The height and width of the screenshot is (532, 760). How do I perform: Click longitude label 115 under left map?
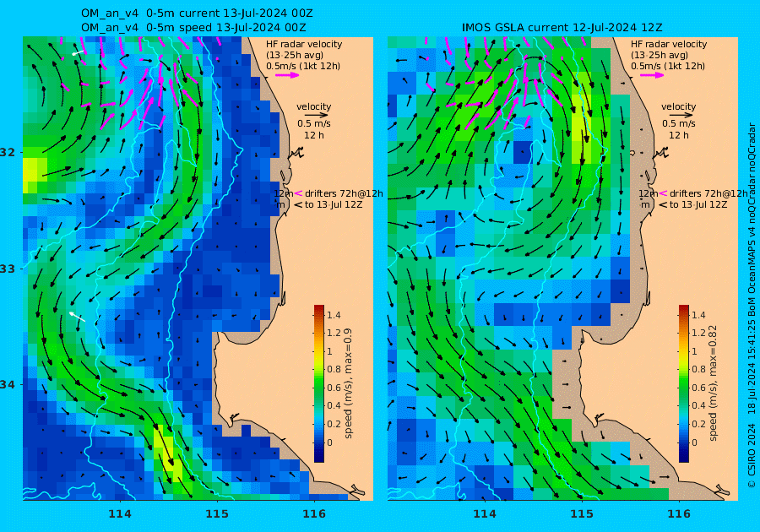tap(217, 513)
